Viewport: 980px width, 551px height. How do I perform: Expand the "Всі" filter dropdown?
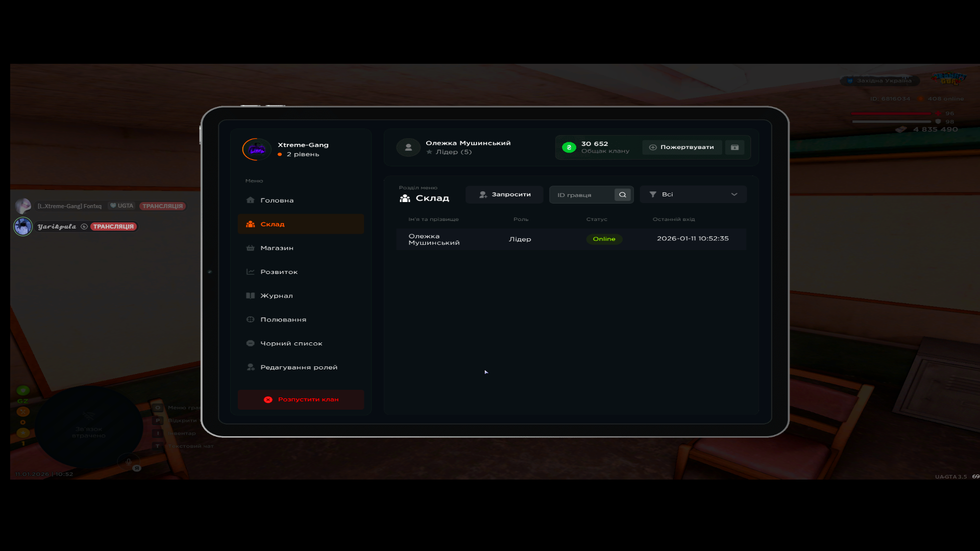click(692, 194)
